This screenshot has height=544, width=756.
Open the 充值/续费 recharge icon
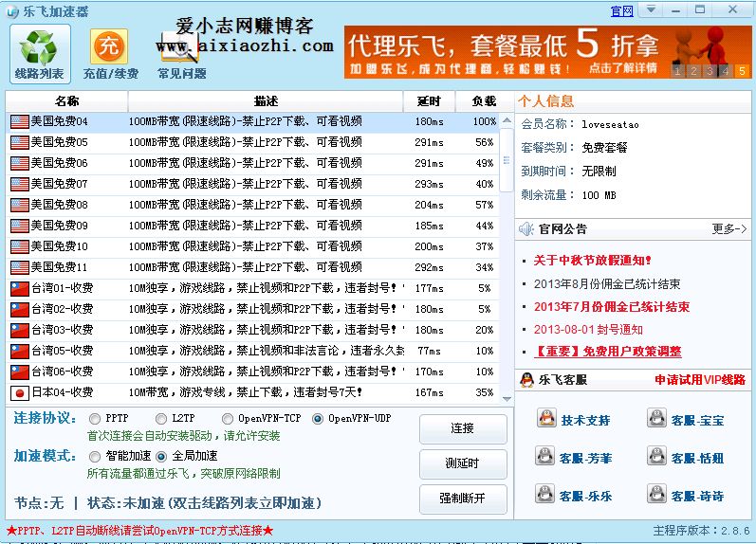[109, 54]
